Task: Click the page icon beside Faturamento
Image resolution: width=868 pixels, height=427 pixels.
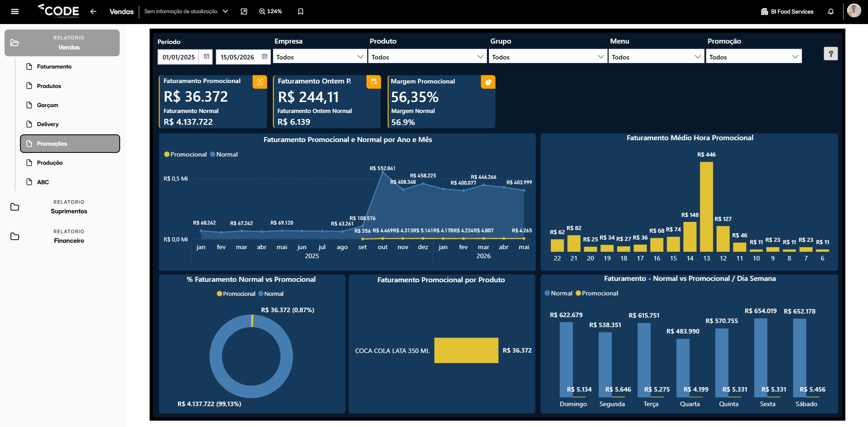Action: point(29,66)
